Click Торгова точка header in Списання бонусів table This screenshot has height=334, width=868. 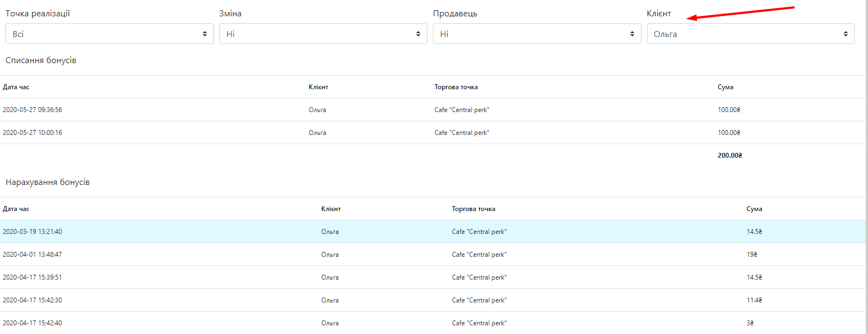tap(456, 87)
